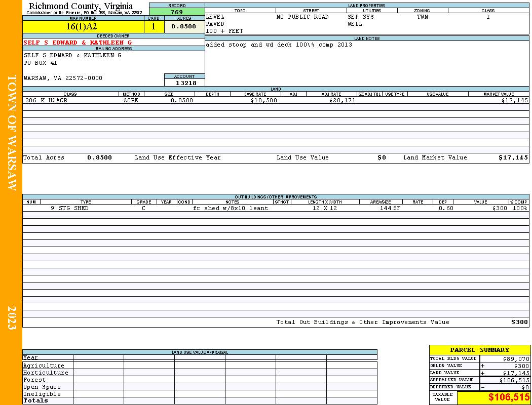Select the depreciation value 0.60

(x=446, y=208)
